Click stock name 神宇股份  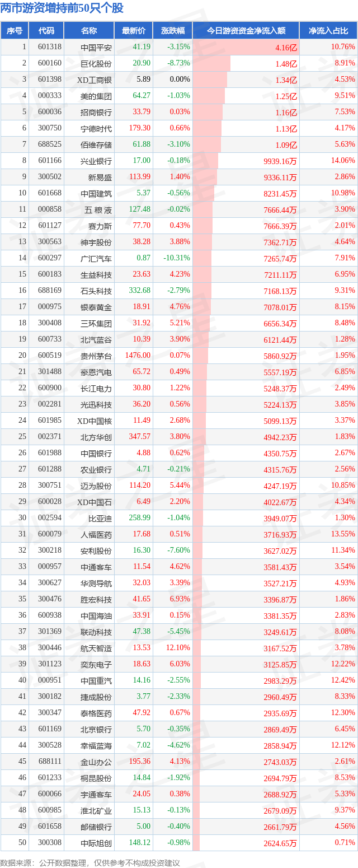[x=96, y=242]
